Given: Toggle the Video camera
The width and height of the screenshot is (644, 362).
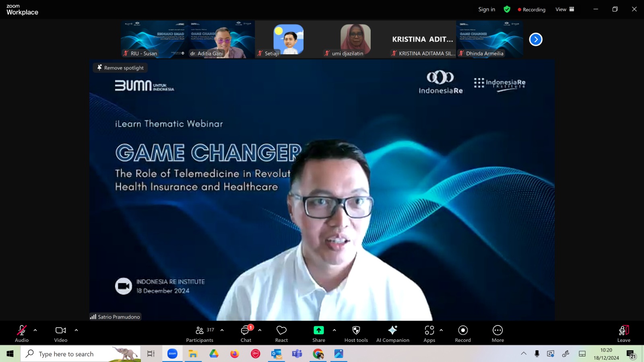Looking at the screenshot, I should coord(61,334).
